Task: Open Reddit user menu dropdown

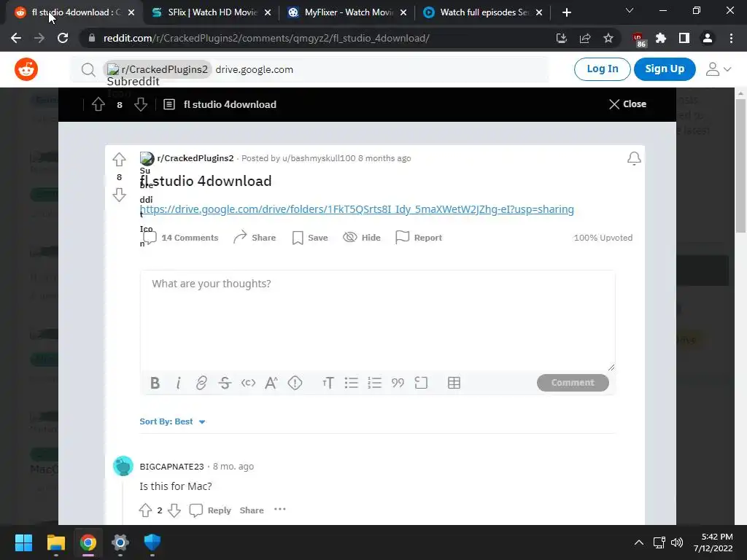Action: click(x=719, y=69)
